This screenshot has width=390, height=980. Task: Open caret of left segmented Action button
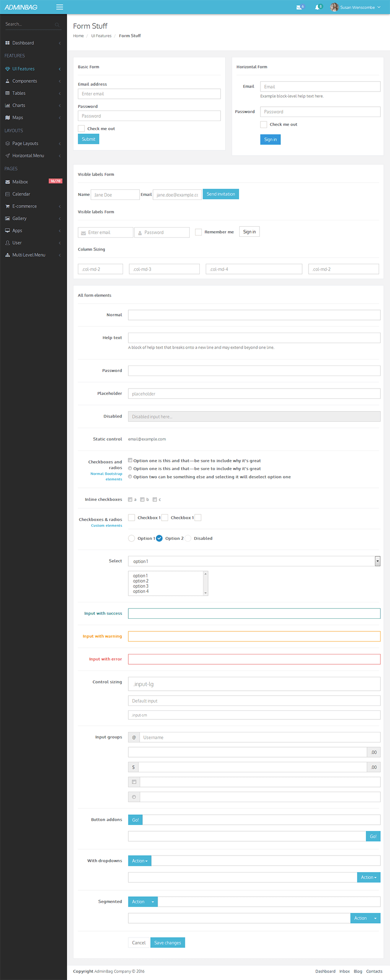(153, 902)
